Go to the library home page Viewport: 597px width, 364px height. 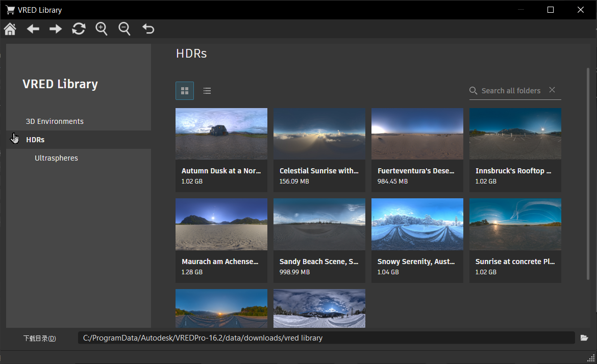pyautogui.click(x=10, y=29)
